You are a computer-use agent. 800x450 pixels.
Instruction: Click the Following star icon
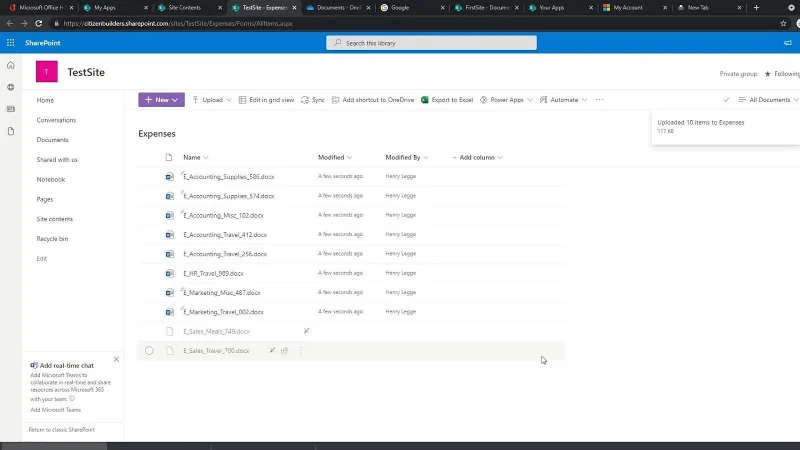[x=767, y=74]
